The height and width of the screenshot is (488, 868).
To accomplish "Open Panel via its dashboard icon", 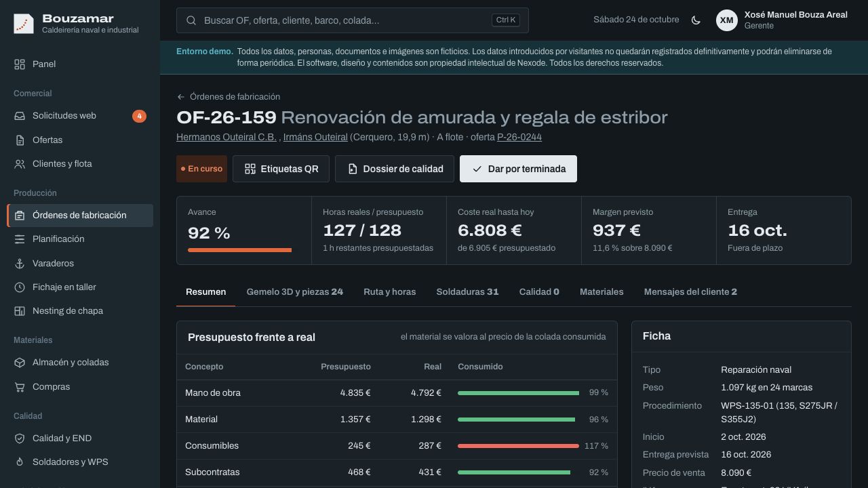I will pyautogui.click(x=20, y=64).
